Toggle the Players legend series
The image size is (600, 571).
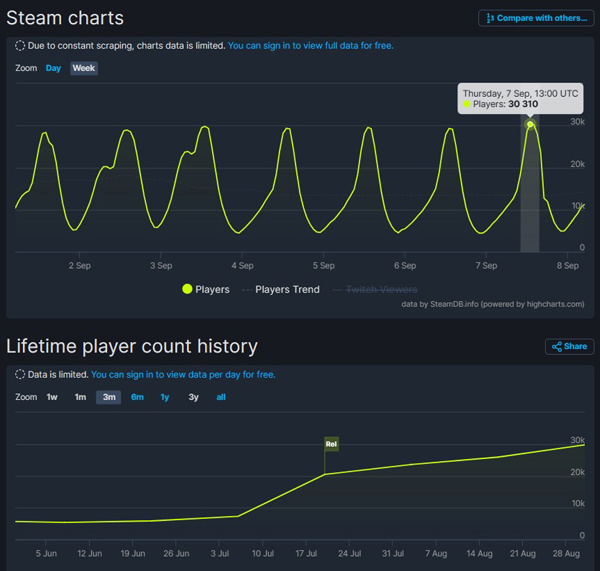tap(206, 289)
